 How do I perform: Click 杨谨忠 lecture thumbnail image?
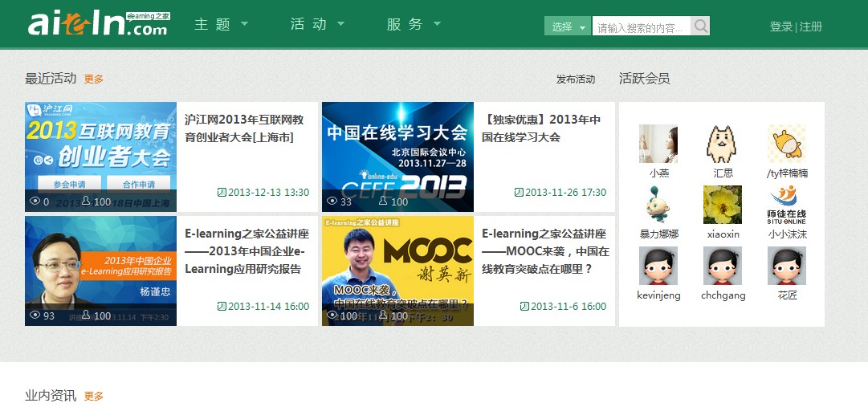[x=100, y=271]
